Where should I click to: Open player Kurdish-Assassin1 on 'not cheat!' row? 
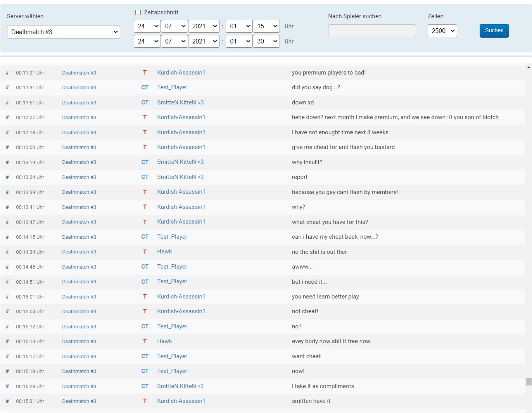click(x=181, y=311)
